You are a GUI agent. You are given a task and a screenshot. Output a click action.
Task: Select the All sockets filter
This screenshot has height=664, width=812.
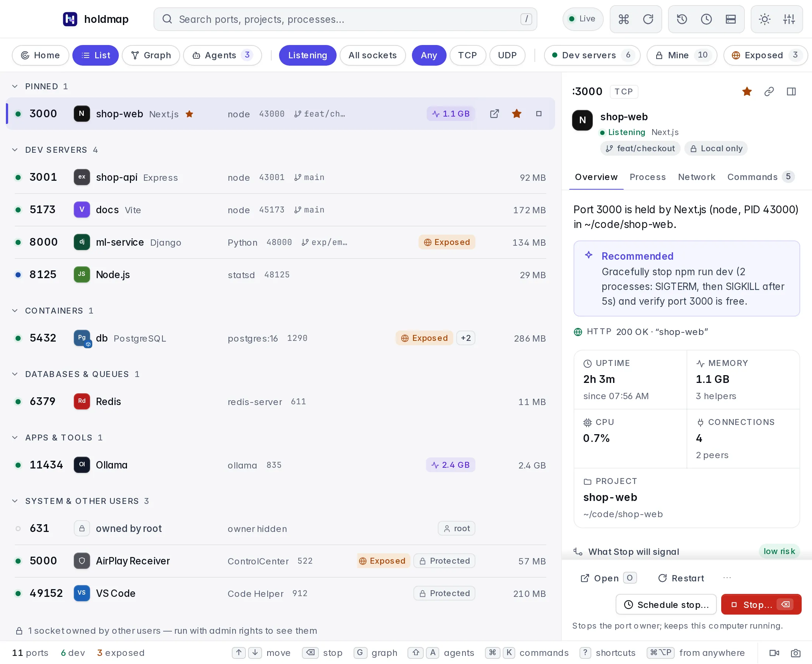372,55
